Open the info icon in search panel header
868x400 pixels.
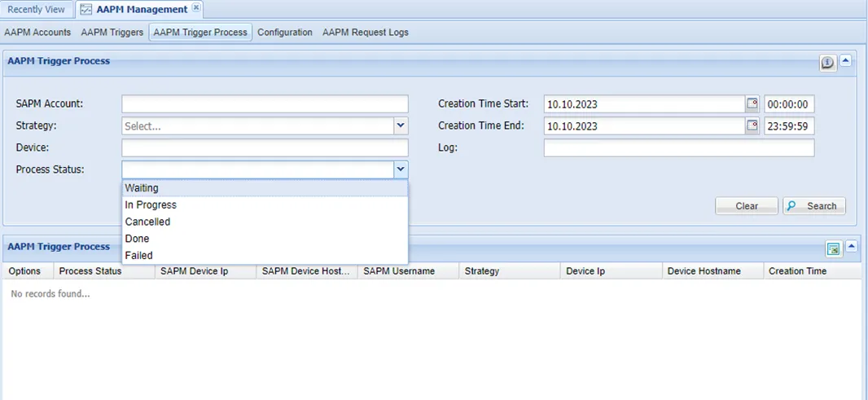(827, 64)
